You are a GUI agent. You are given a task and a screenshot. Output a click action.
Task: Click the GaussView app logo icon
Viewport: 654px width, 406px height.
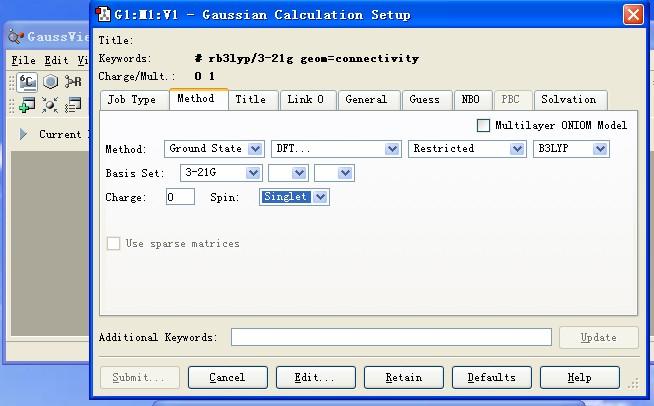coord(16,37)
